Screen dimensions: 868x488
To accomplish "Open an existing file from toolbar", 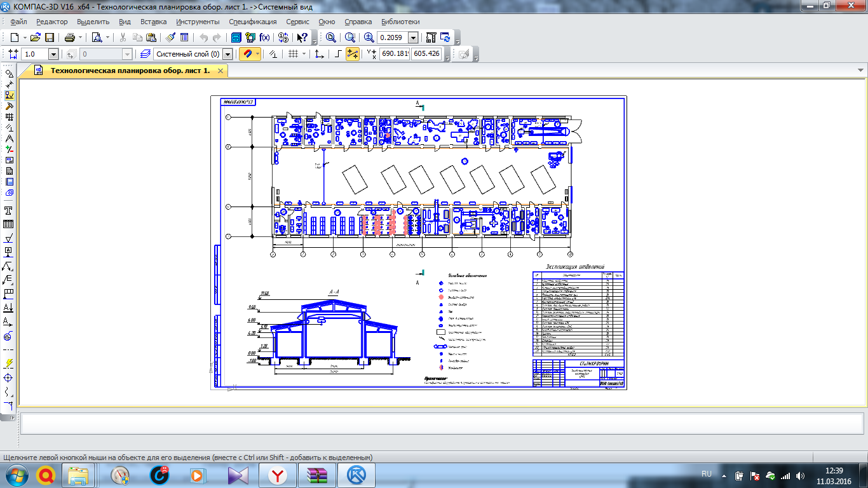I will (x=35, y=37).
